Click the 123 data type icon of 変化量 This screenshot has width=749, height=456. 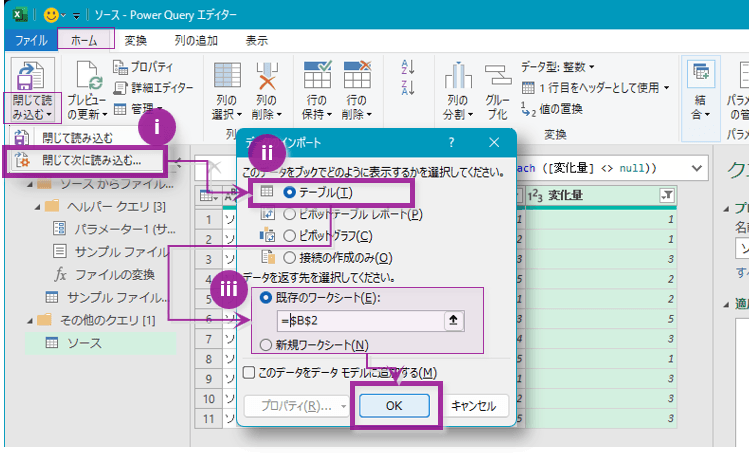click(x=535, y=195)
